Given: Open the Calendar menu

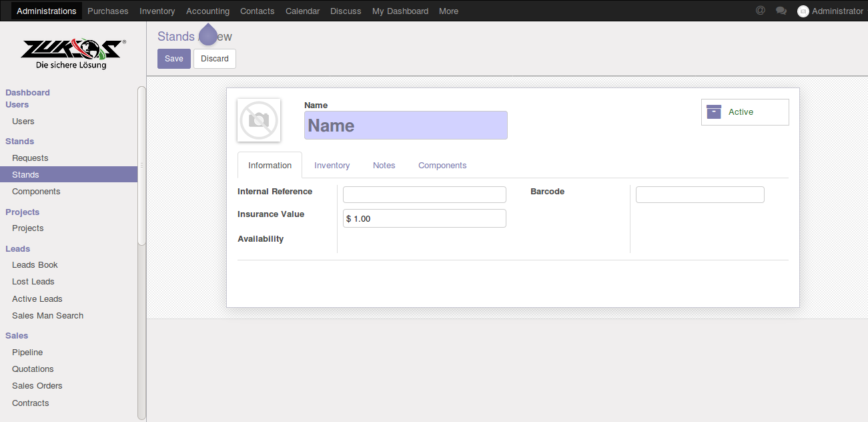Looking at the screenshot, I should 303,11.
